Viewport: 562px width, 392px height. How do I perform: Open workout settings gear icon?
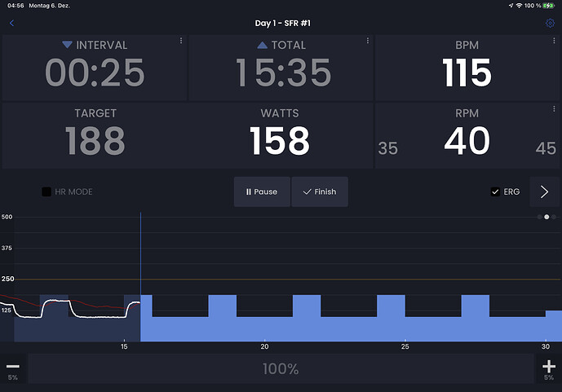click(550, 24)
